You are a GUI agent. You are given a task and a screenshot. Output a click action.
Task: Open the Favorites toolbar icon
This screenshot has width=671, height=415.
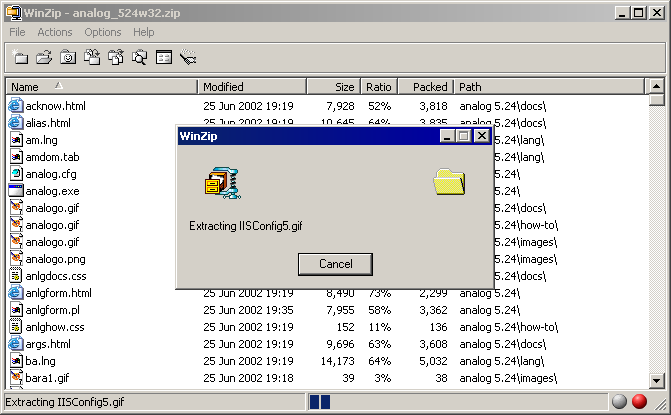(x=68, y=58)
